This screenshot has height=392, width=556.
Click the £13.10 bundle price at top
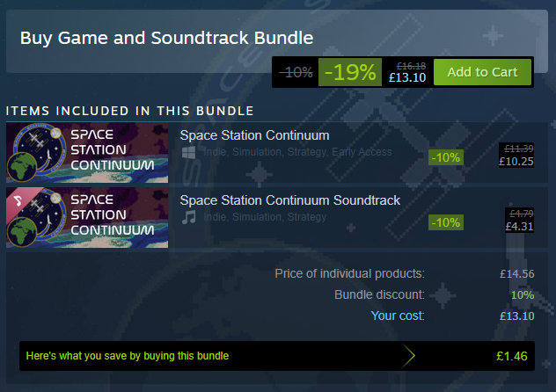406,77
